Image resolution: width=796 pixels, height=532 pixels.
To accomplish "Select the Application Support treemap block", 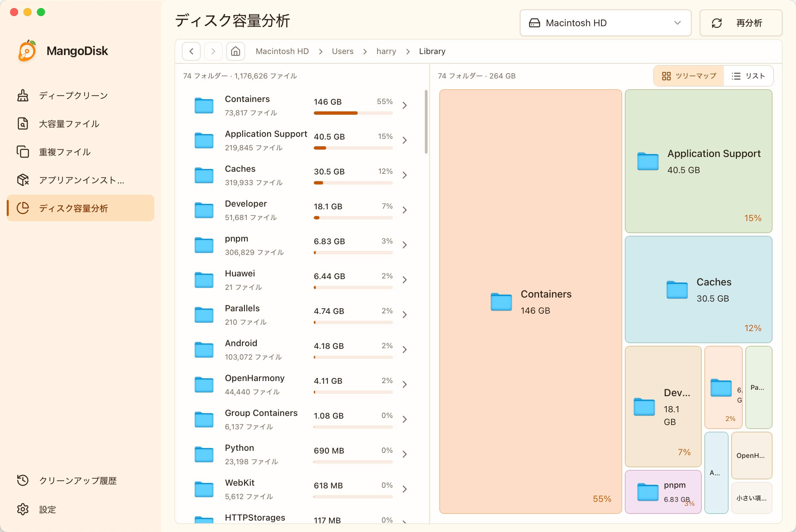I will coord(698,161).
